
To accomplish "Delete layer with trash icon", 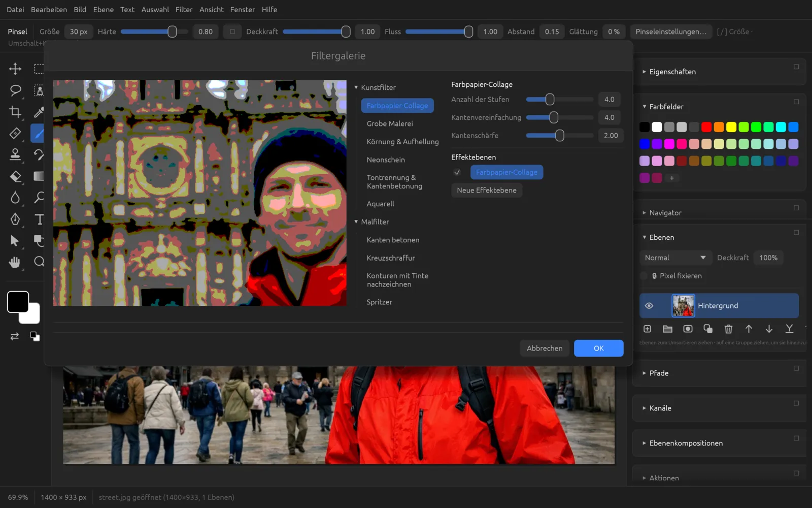I will pos(728,329).
